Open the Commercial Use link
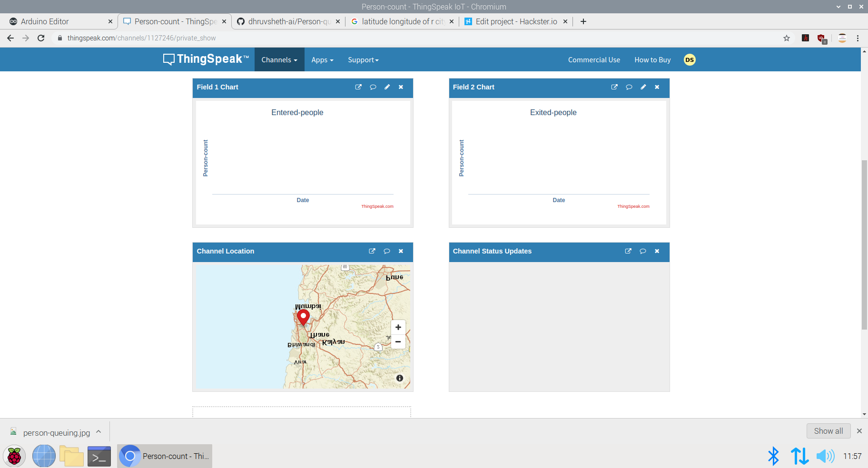This screenshot has height=468, width=868. point(594,59)
